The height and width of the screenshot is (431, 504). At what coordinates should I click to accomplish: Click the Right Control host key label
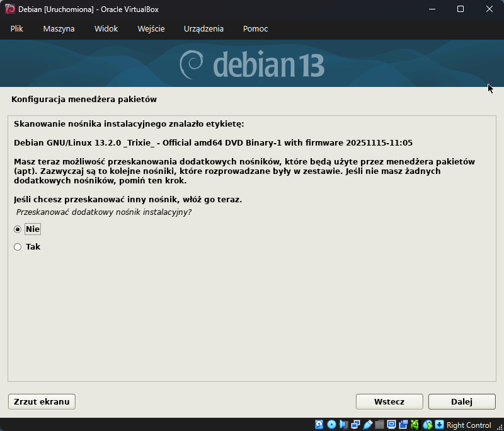coord(469,425)
